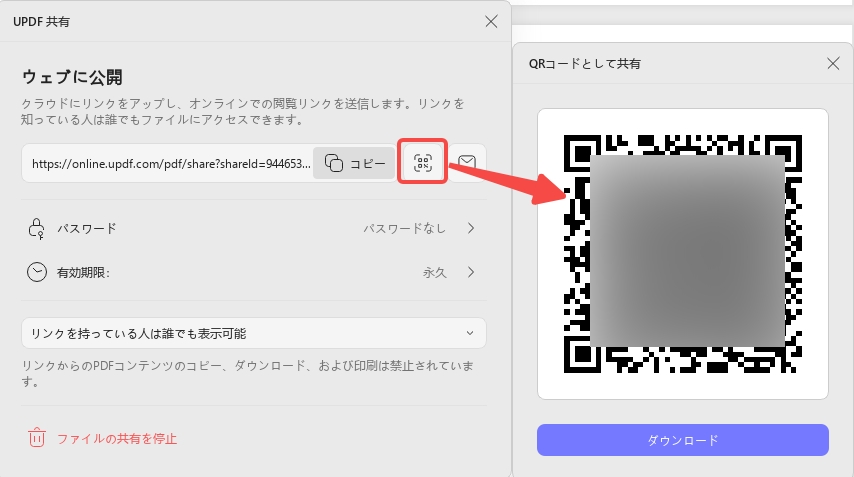Screen dimensions: 854x477
Task: Click the パスワードなし value text
Action: tap(405, 229)
